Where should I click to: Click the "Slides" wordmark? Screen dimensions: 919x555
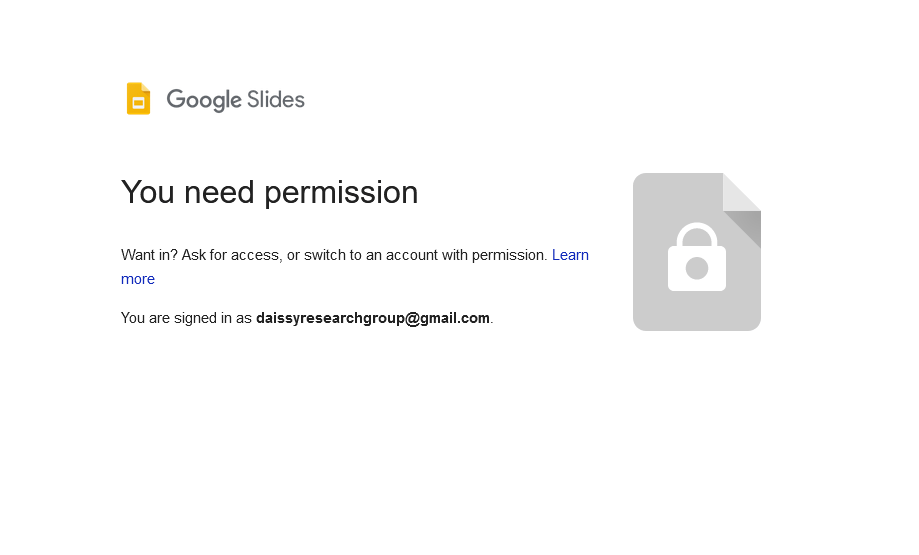pos(275,99)
